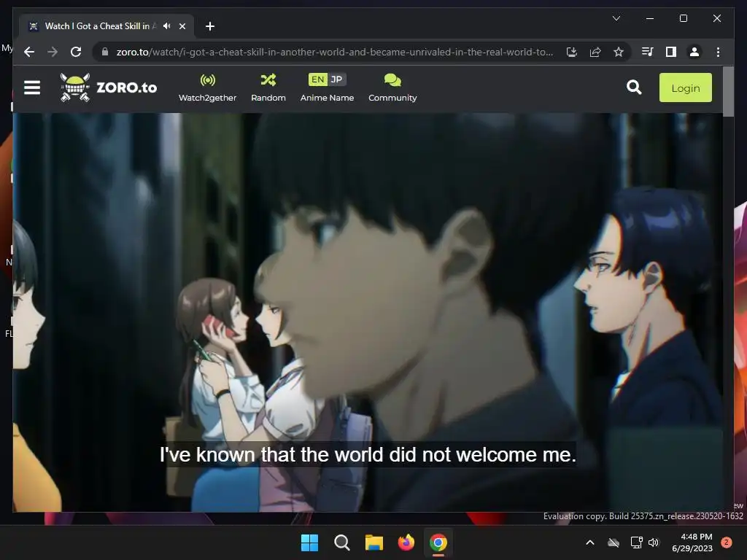Open Windows taskbar search
The height and width of the screenshot is (560, 747).
[341, 542]
